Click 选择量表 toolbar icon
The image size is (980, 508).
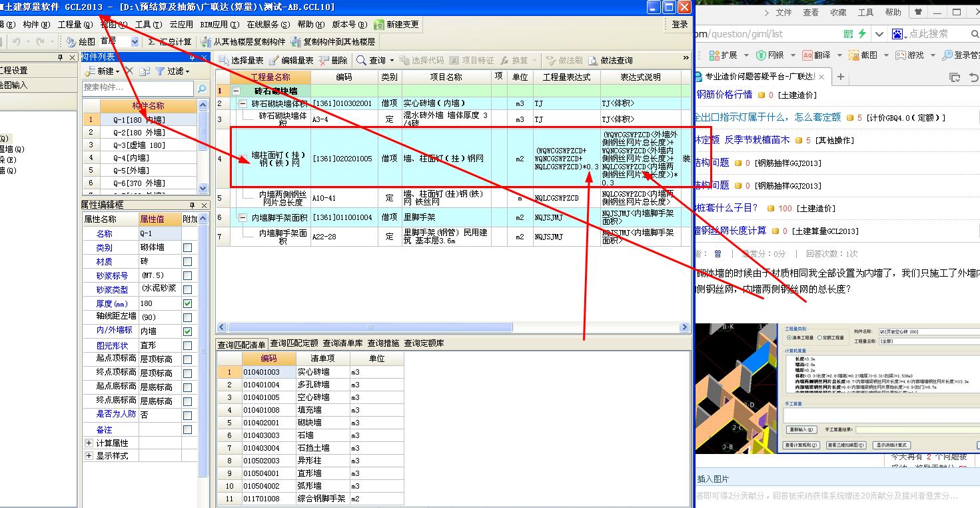pyautogui.click(x=224, y=61)
